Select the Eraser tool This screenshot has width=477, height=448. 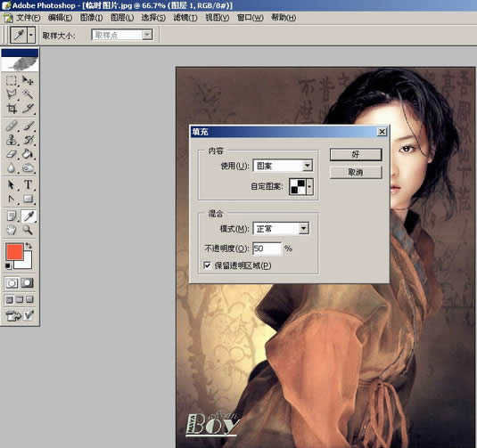pos(12,154)
